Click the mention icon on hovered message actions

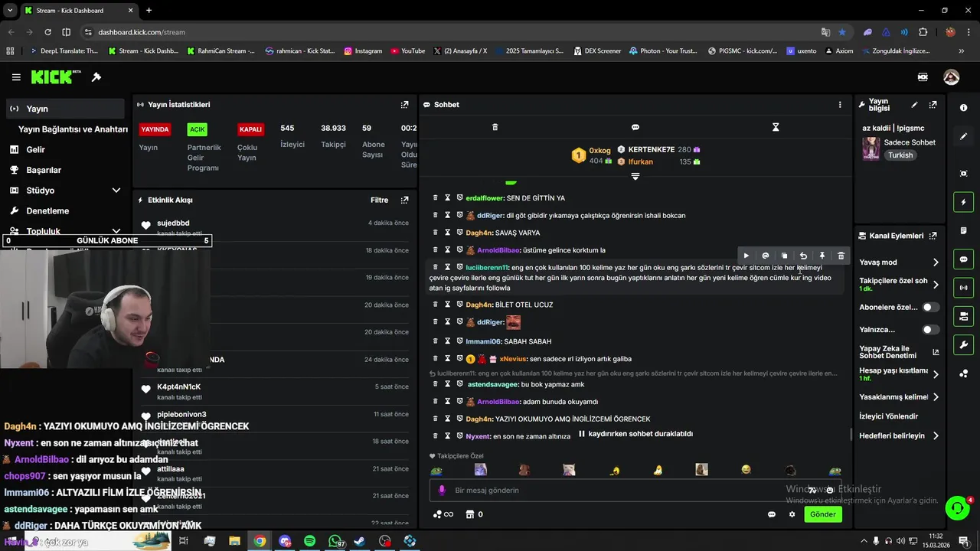pos(766,256)
